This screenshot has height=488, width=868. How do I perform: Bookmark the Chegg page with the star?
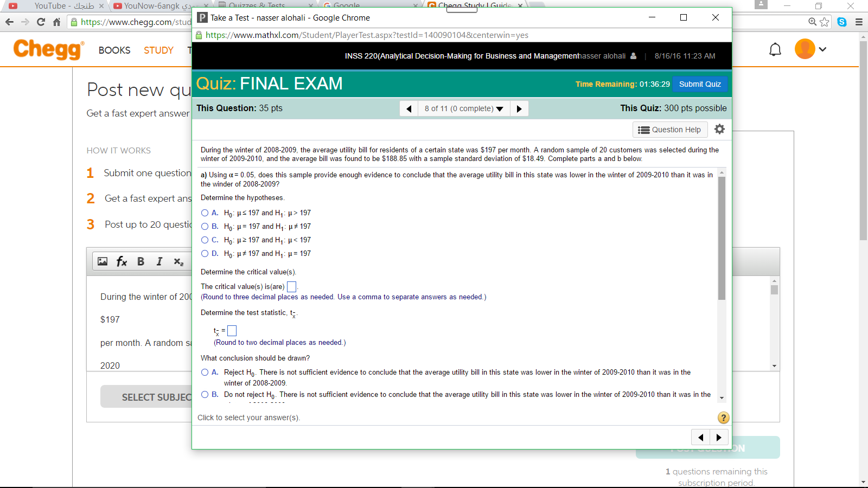click(x=825, y=22)
